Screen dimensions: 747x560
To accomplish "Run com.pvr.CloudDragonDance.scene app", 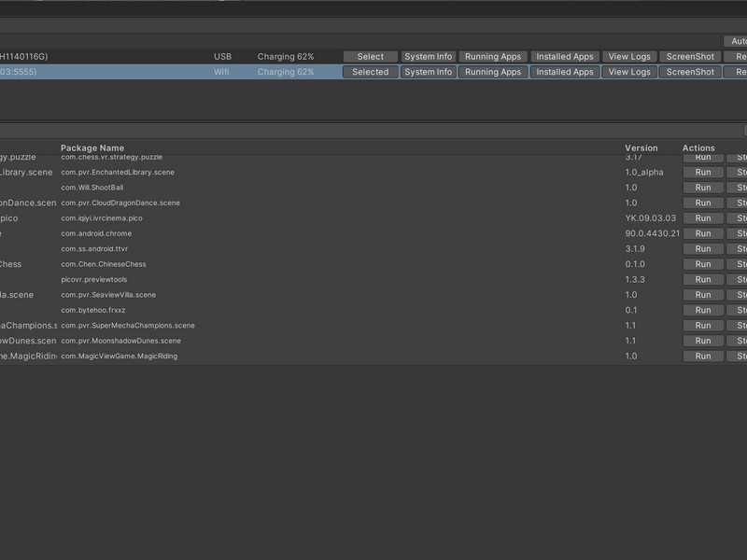I will pos(703,203).
